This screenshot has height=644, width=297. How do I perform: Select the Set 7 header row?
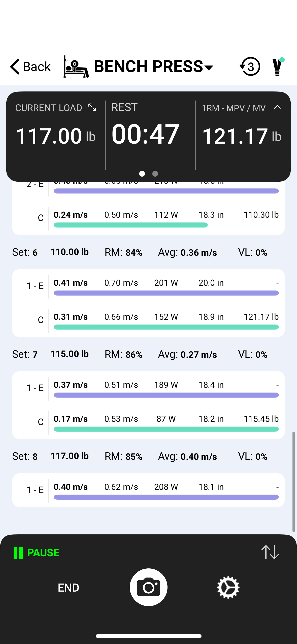pos(148,354)
